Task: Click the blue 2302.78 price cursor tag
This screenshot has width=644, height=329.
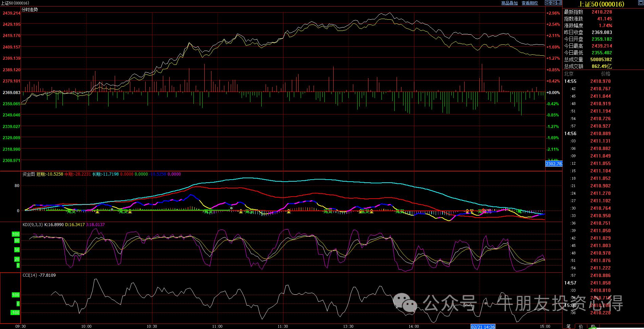Action: pyautogui.click(x=554, y=164)
